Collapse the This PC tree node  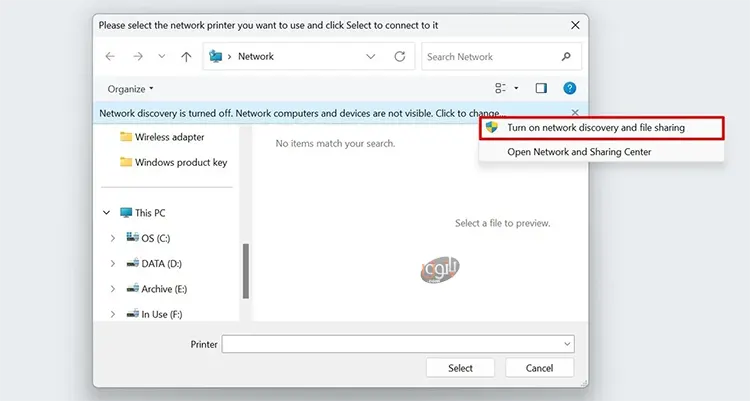click(106, 212)
